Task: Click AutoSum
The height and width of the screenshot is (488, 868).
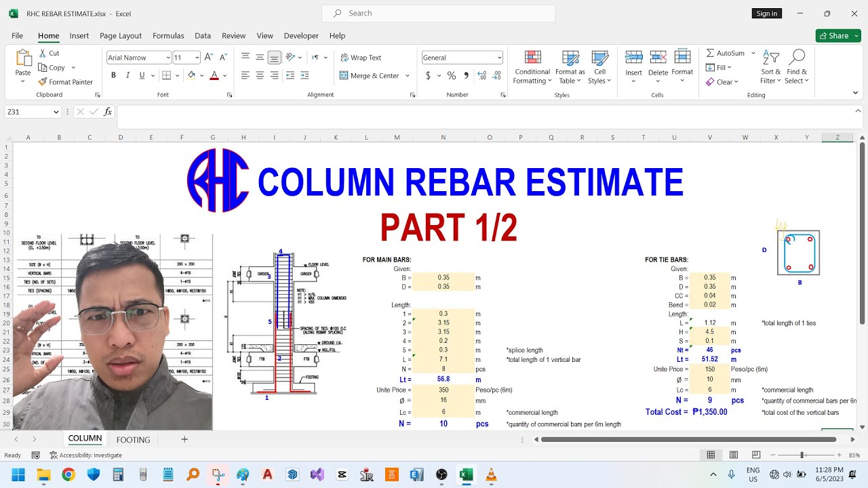Action: 726,53
